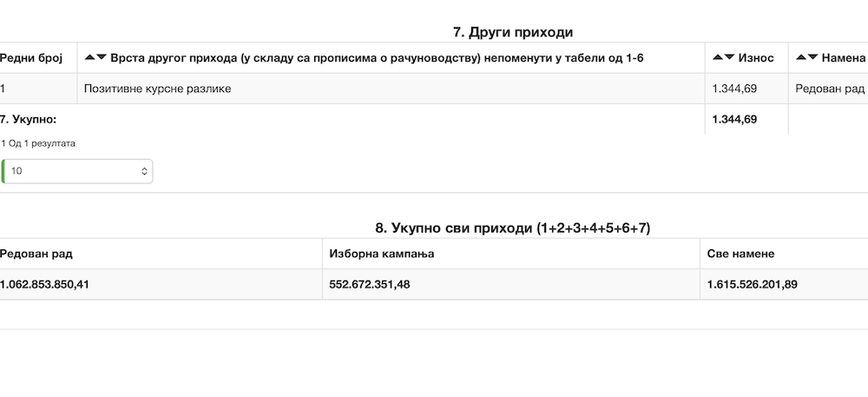Click the 8. Укупно сви приходи heading

tap(513, 228)
